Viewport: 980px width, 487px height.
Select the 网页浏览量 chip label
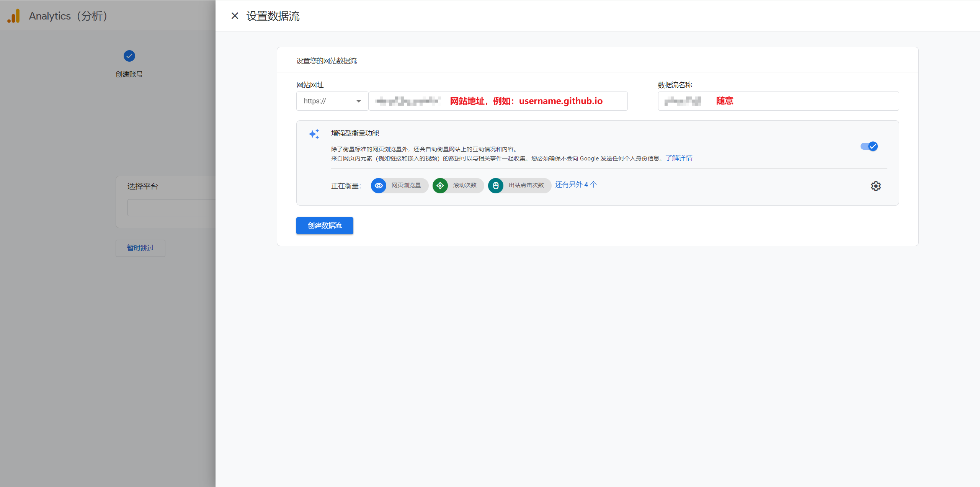pos(406,186)
